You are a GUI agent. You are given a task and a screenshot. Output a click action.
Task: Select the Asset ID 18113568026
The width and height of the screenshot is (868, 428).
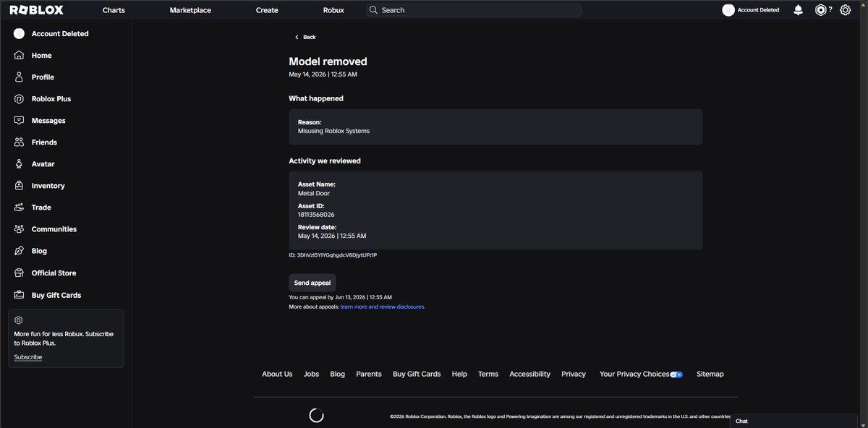click(x=316, y=215)
